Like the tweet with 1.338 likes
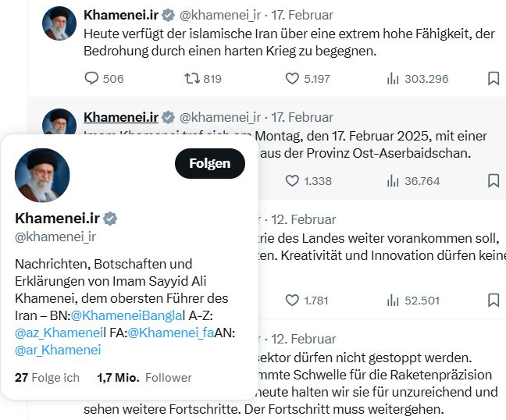This screenshot has height=420, width=506. coord(292,180)
